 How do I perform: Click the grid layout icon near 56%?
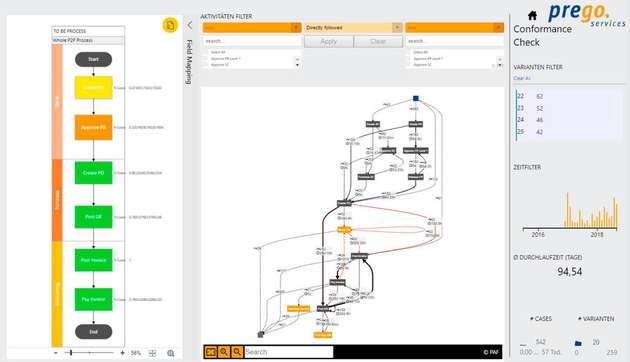[152, 353]
